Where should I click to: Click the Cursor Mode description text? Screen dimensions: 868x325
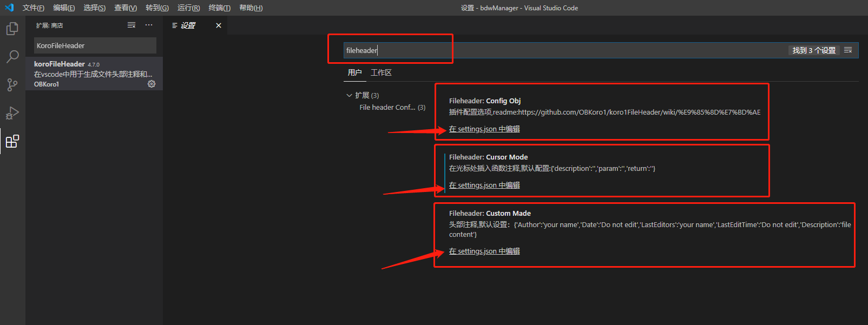point(552,169)
